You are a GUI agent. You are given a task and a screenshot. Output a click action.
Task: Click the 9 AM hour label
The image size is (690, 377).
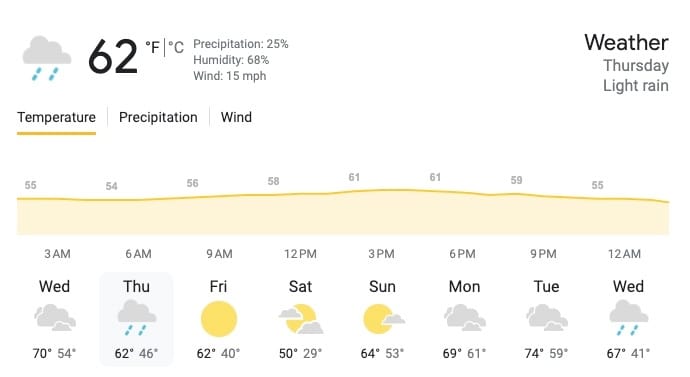click(x=219, y=254)
